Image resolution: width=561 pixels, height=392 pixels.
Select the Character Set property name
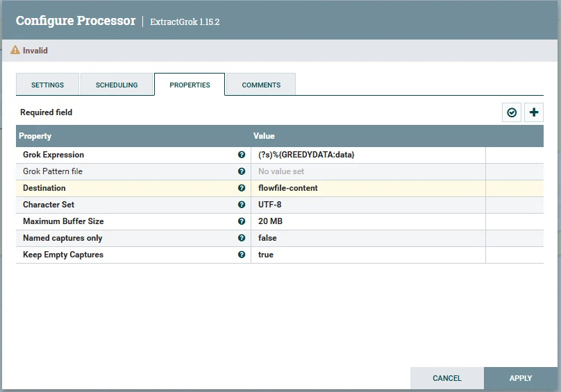click(49, 205)
